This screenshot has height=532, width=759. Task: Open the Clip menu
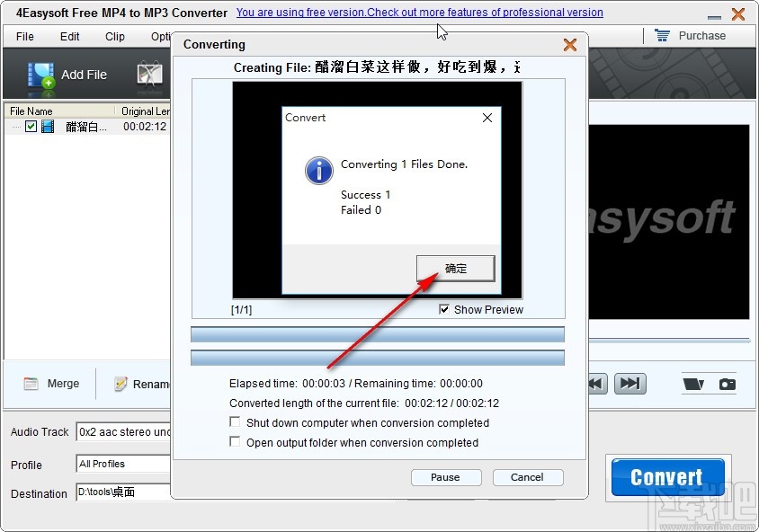114,37
